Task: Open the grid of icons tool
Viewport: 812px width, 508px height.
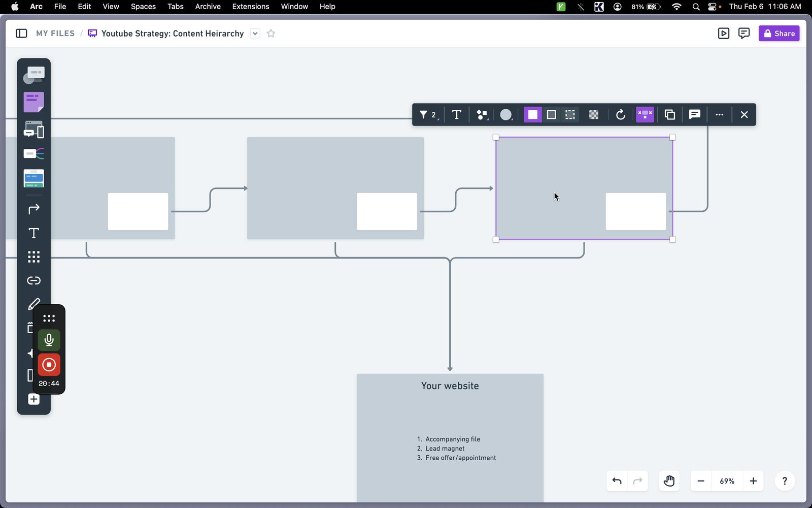Action: [33, 257]
